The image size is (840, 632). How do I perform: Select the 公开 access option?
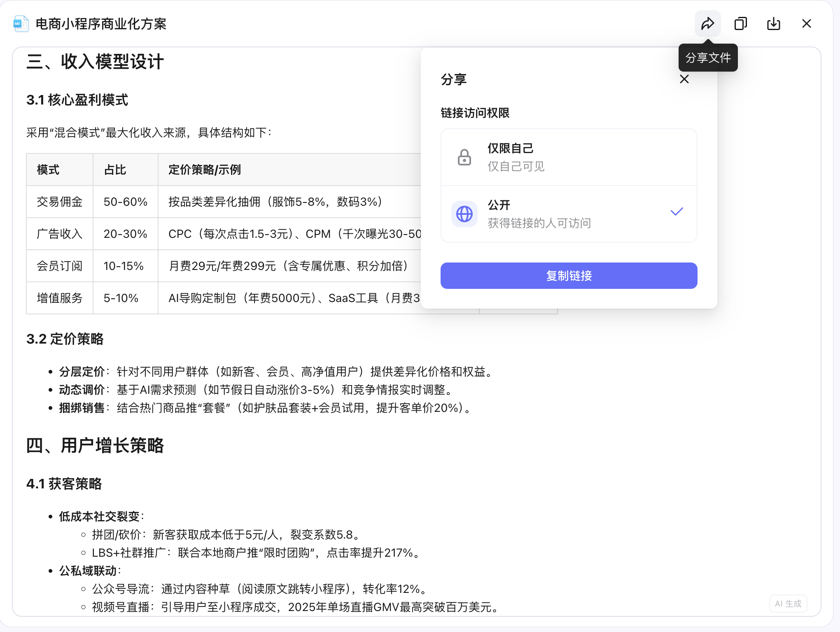(x=568, y=214)
